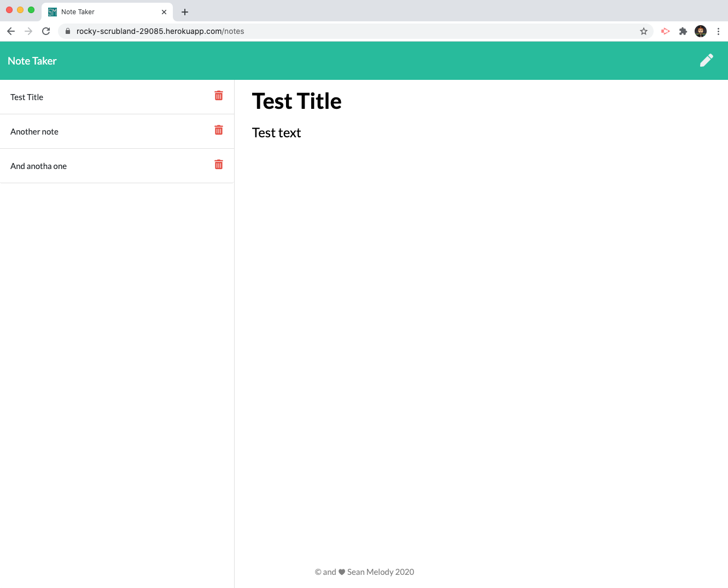The image size is (728, 588).
Task: Delete the 'Test Title' note using its trash icon
Action: point(218,95)
